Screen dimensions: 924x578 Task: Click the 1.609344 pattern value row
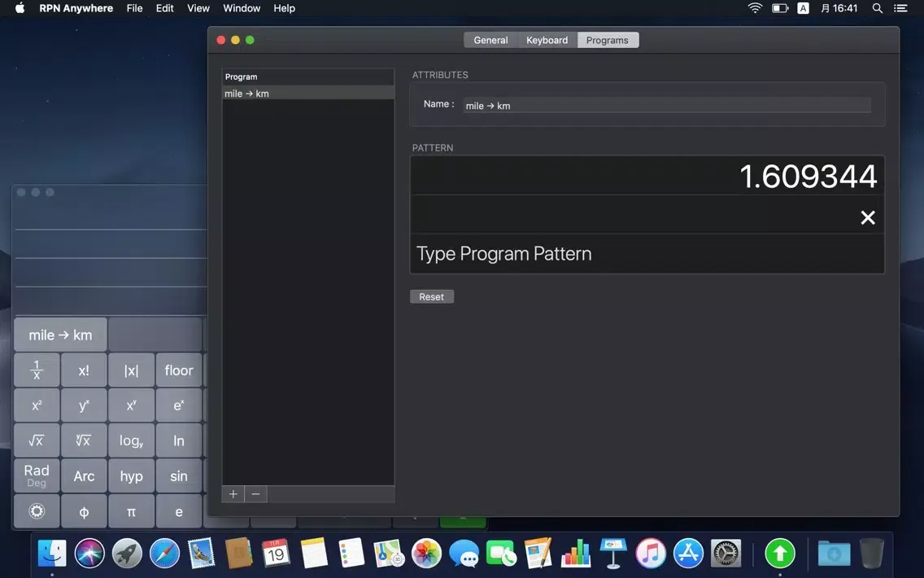tap(647, 176)
